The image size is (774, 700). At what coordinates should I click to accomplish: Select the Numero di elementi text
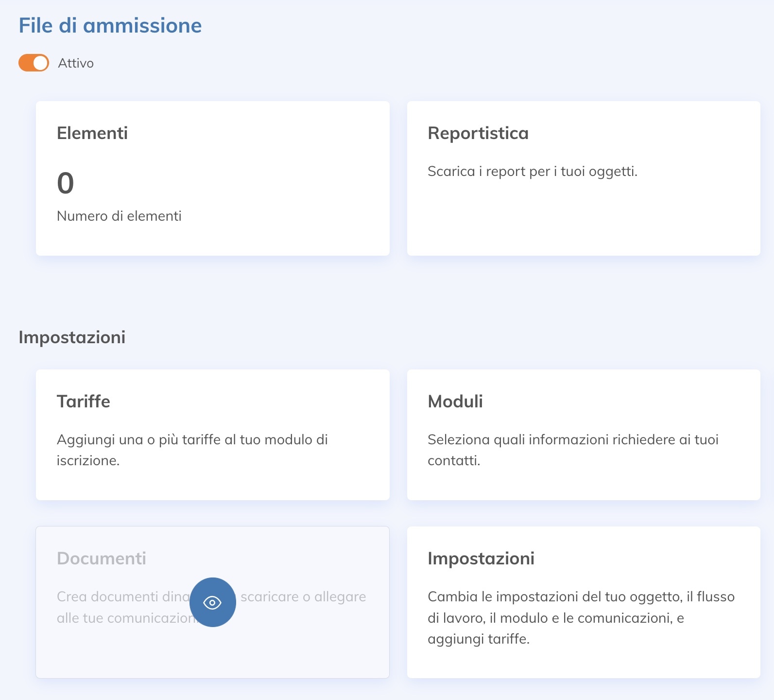pos(119,216)
